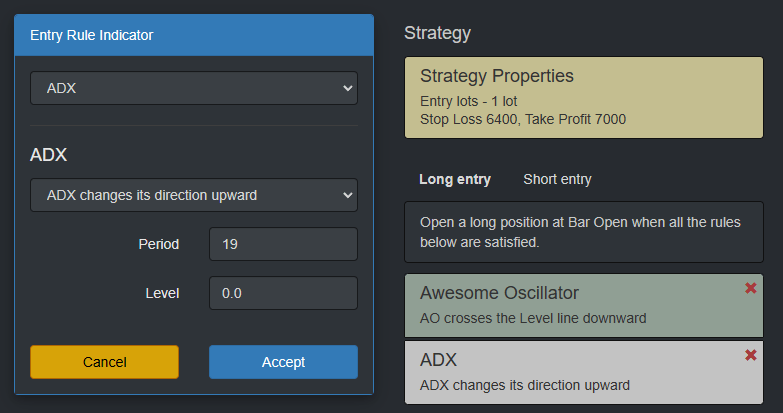Confirm with the blue Accept button
The height and width of the screenshot is (413, 783).
[x=283, y=362]
